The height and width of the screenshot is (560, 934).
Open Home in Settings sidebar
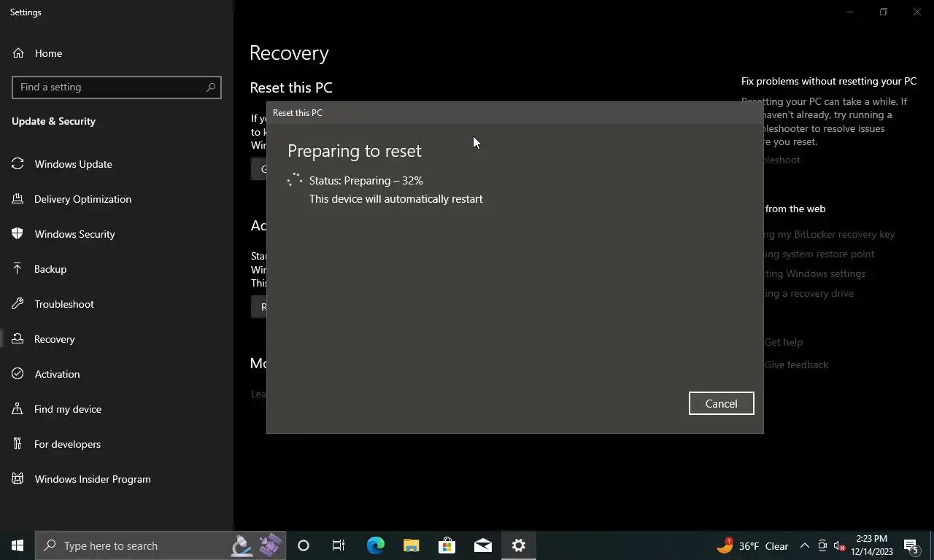(x=117, y=53)
